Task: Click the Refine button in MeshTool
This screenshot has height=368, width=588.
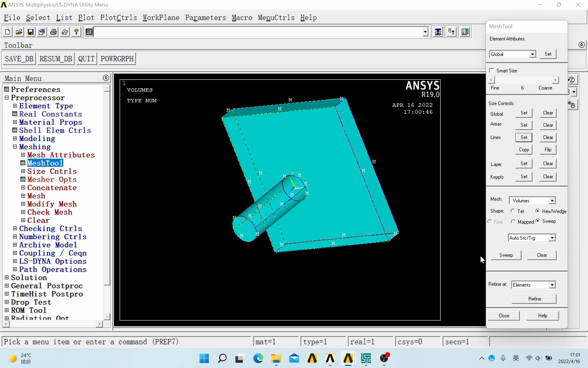Action: tap(534, 299)
